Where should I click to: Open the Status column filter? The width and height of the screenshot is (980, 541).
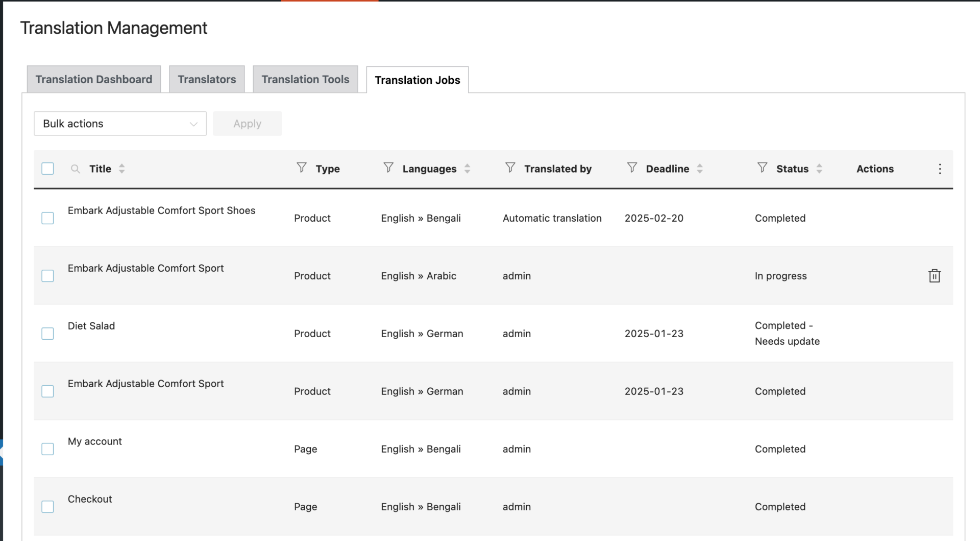point(763,168)
